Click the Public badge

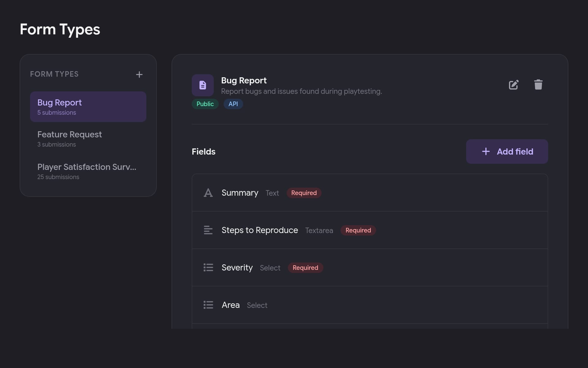(205, 104)
